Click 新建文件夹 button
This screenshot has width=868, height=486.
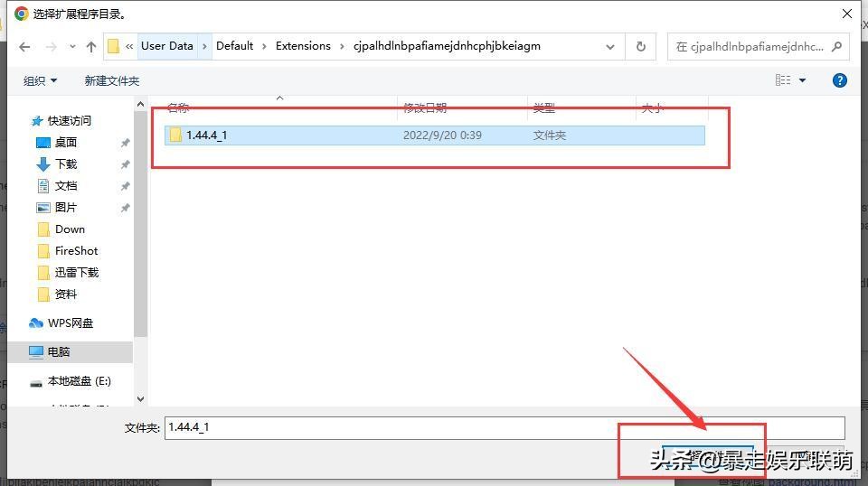(112, 80)
